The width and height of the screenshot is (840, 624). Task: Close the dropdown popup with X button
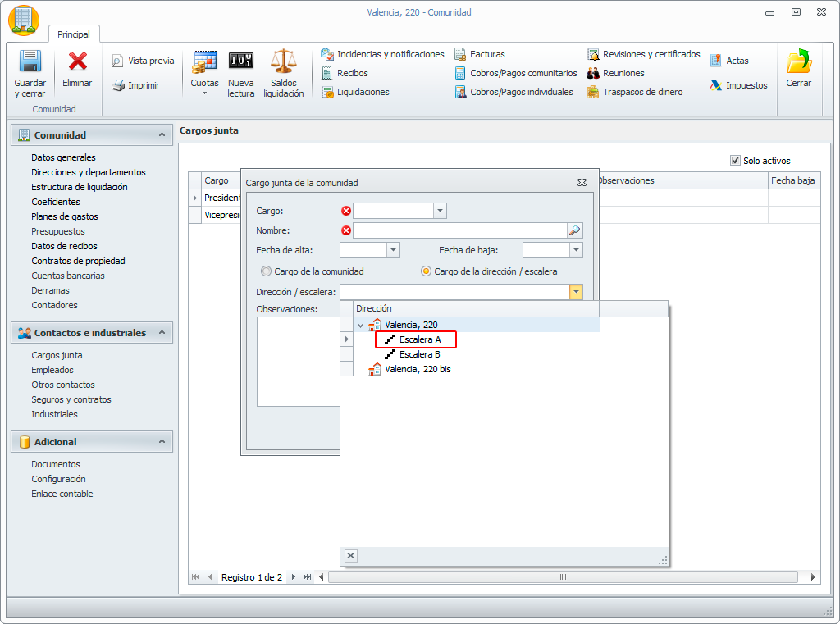(x=350, y=555)
